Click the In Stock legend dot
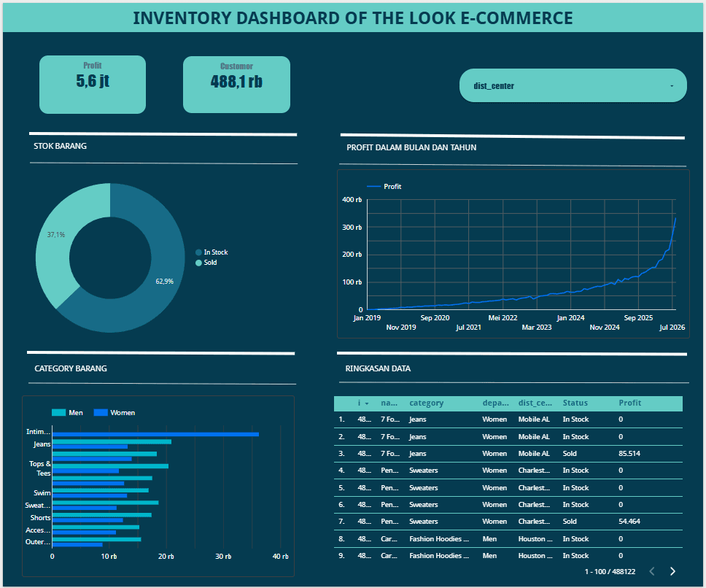The width and height of the screenshot is (706, 588). tap(198, 252)
